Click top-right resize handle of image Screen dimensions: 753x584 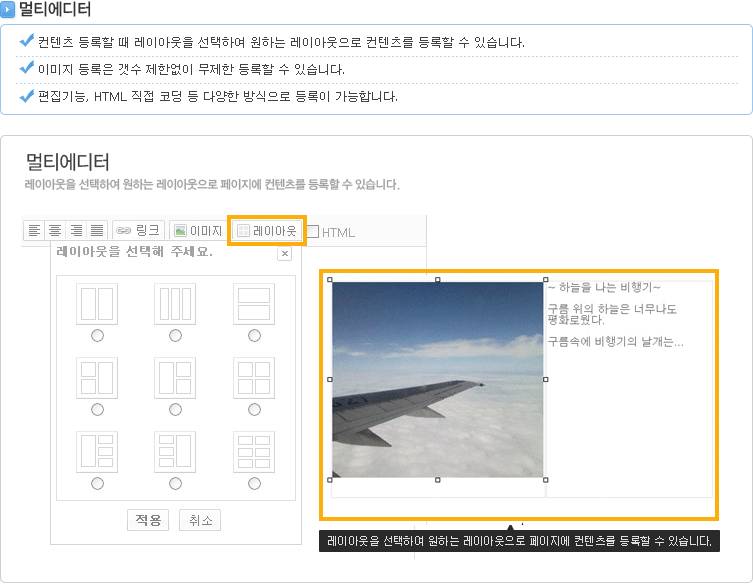click(x=546, y=279)
